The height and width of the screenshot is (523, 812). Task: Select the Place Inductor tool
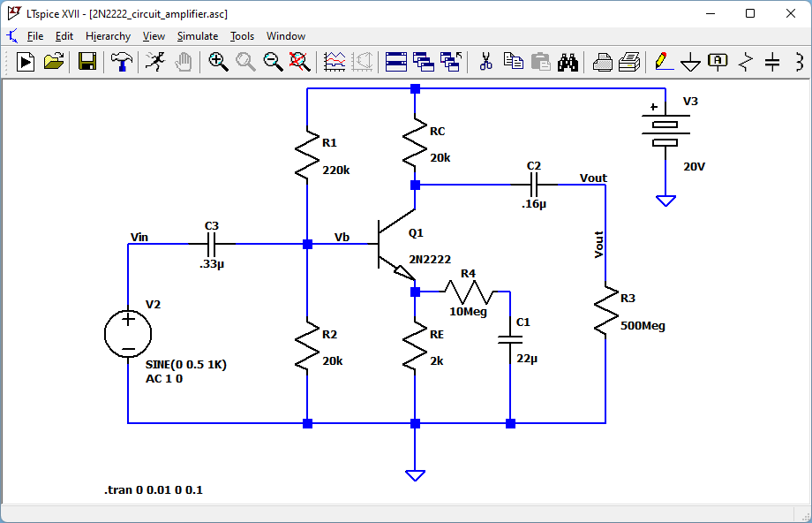800,62
